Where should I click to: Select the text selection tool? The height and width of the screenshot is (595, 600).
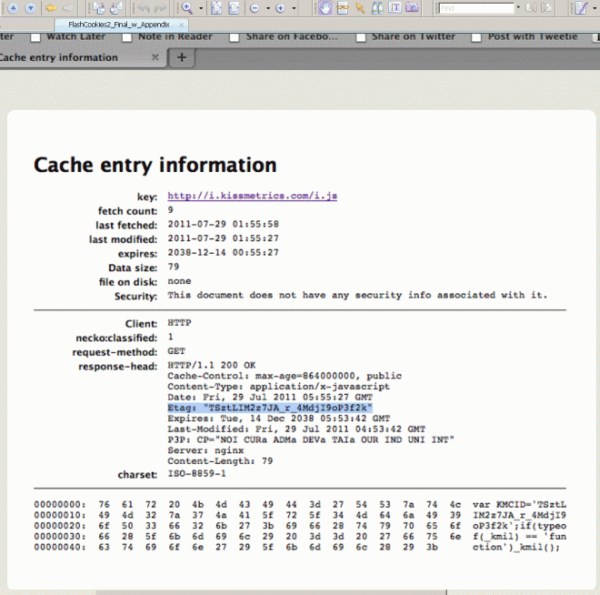pos(395,8)
